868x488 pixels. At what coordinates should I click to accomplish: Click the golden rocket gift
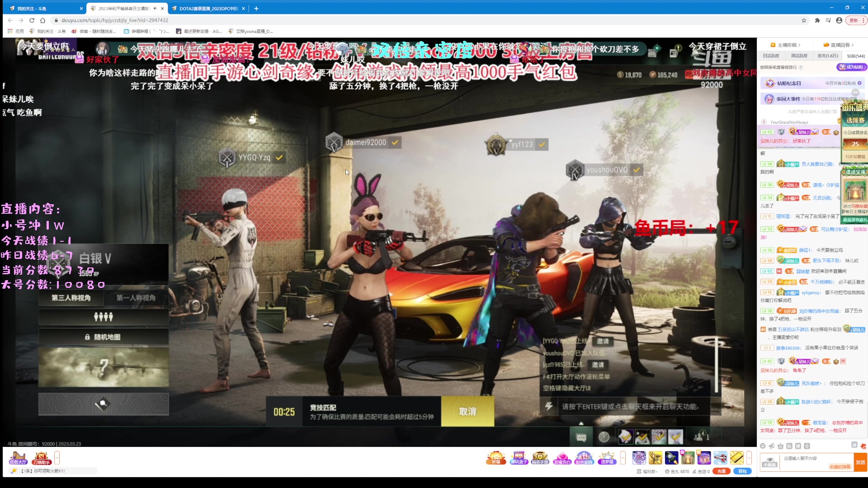[655, 458]
